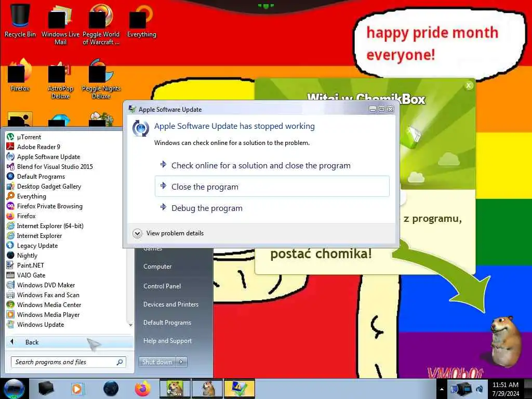Viewport: 532px width, 399px height.
Task: Select AstroPop Deluxe desktop shortcut
Action: coord(60,79)
